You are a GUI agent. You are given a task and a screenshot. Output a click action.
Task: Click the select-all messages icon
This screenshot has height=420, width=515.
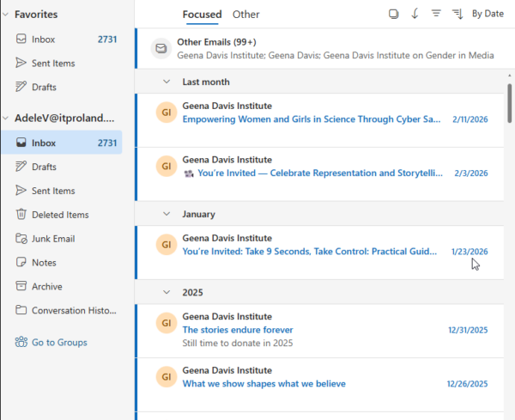coord(393,14)
